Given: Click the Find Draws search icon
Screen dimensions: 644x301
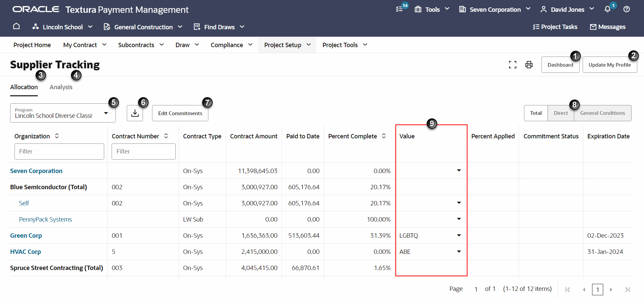Looking at the screenshot, I should 197,27.
